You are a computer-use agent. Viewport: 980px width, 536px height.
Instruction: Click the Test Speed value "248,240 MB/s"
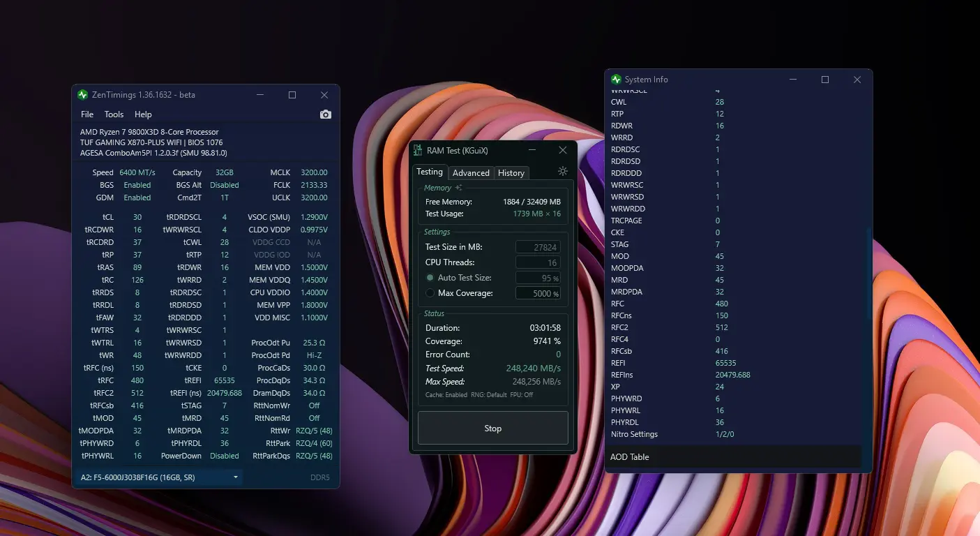pos(534,368)
